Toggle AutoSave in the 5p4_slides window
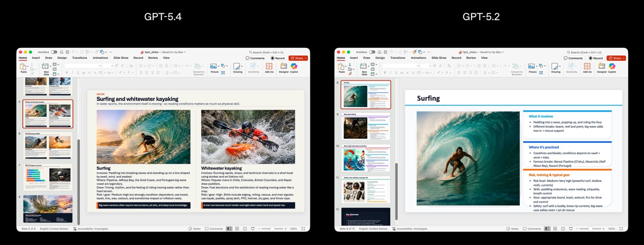Image resolution: width=644 pixels, height=245 pixels. click(x=54, y=52)
